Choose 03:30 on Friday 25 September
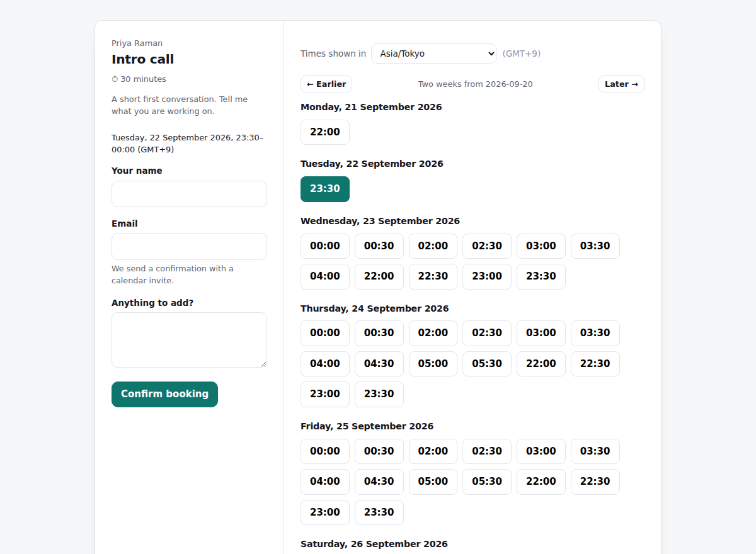The height and width of the screenshot is (554, 756). coord(595,451)
